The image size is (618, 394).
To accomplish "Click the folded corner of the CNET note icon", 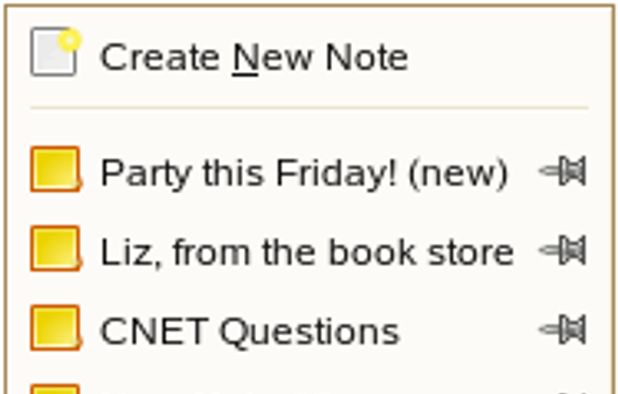I will click(77, 344).
